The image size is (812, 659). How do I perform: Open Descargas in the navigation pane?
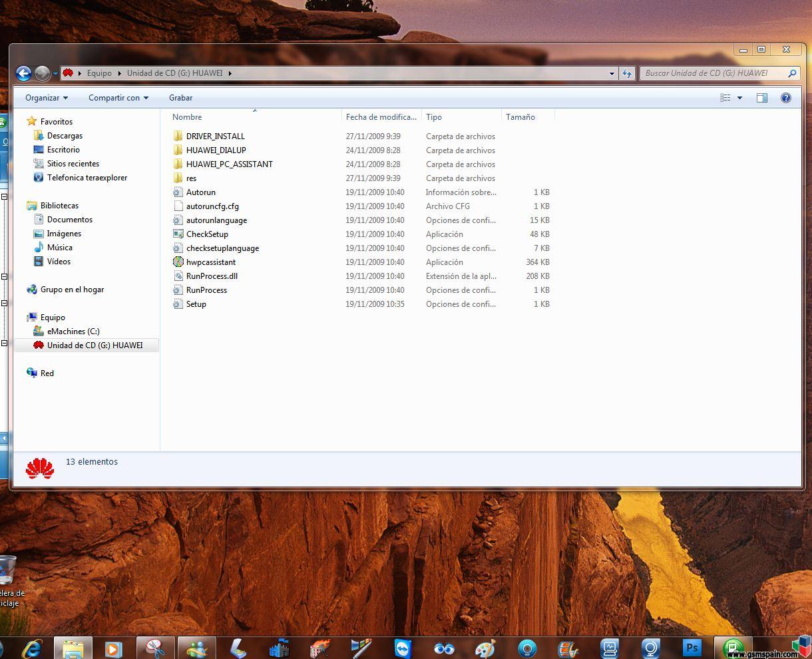65,136
